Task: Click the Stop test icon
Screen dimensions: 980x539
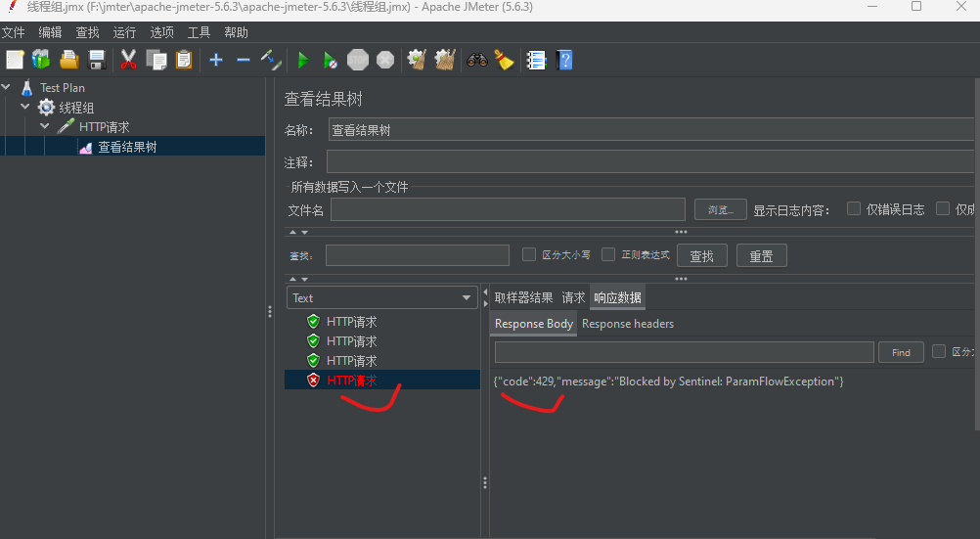Action: (358, 60)
